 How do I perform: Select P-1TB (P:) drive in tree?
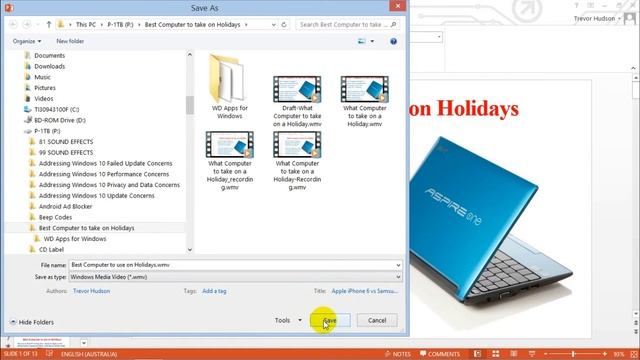pos(47,131)
